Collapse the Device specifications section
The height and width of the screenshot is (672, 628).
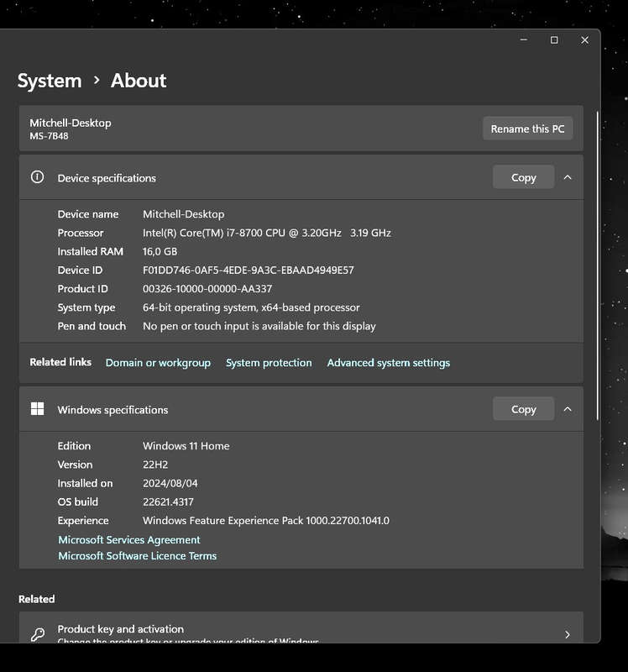[568, 177]
